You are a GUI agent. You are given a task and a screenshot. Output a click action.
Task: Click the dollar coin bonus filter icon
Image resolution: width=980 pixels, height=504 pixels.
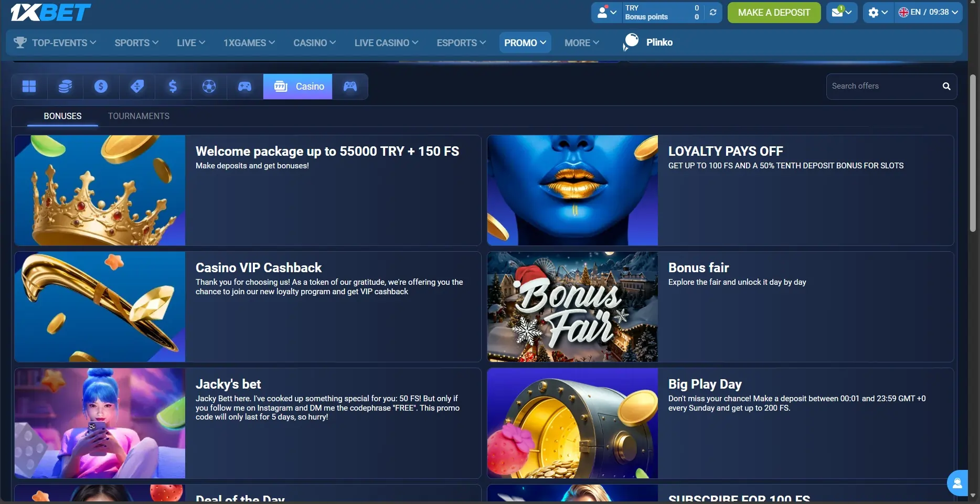click(101, 86)
